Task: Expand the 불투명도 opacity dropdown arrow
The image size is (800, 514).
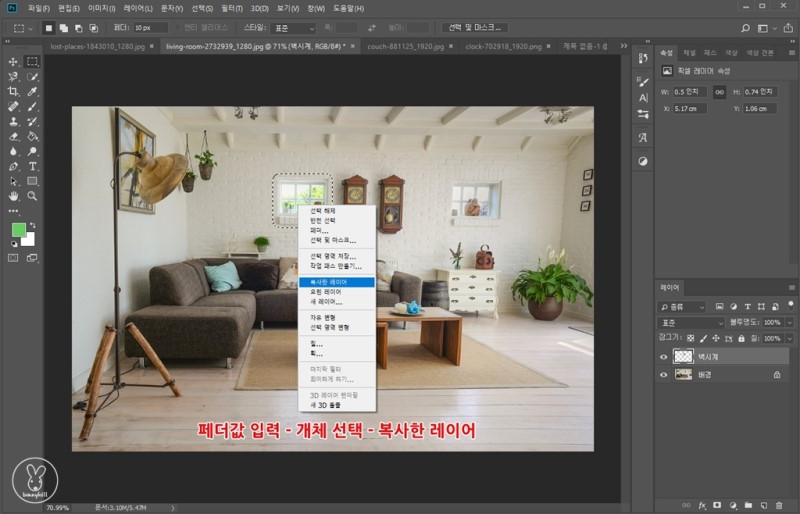Action: click(788, 323)
